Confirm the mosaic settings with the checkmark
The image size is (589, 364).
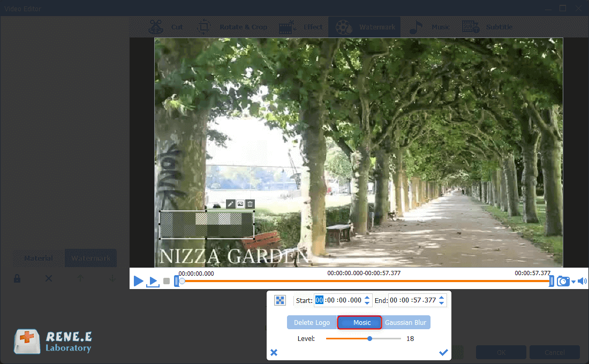pos(443,352)
